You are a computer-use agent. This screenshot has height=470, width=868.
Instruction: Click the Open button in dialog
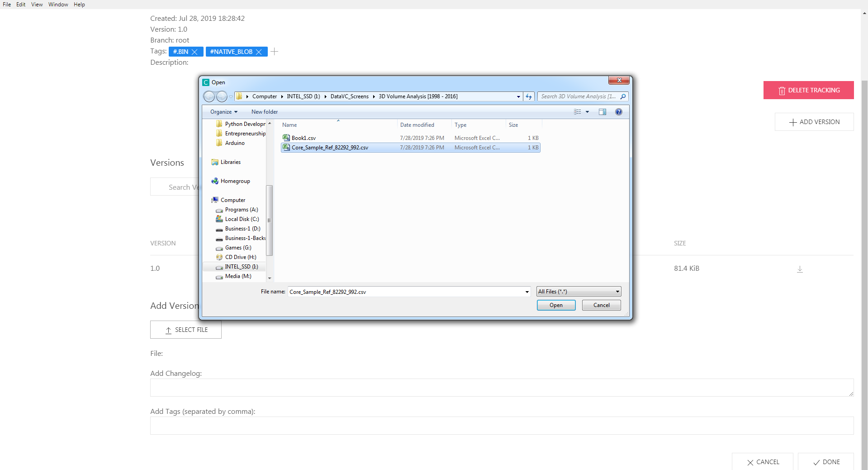click(556, 305)
